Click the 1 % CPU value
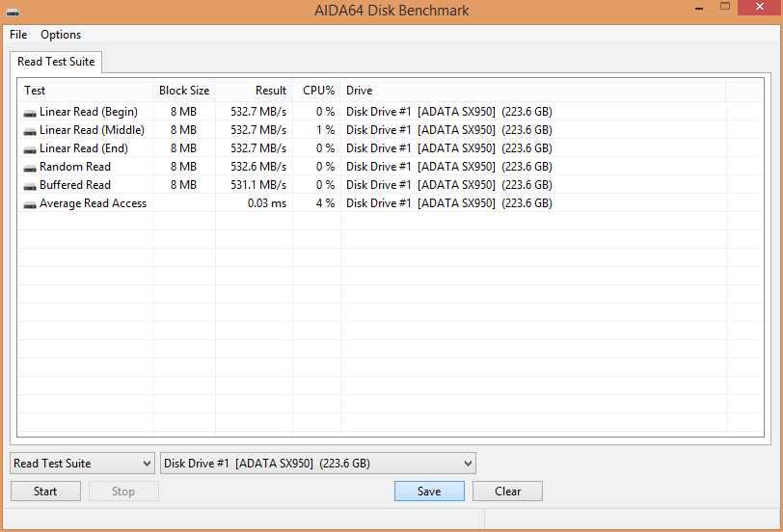The width and height of the screenshot is (783, 532). click(x=325, y=130)
